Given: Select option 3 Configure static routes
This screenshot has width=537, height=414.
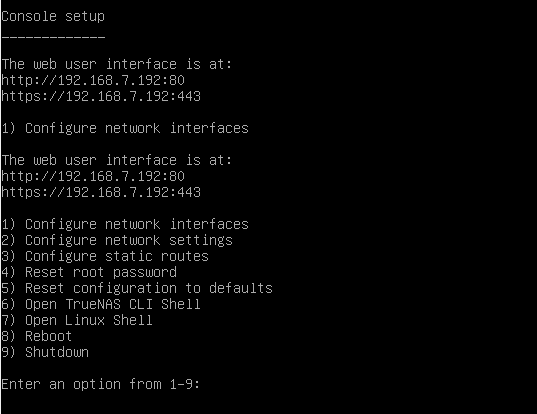Looking at the screenshot, I should [105, 256].
